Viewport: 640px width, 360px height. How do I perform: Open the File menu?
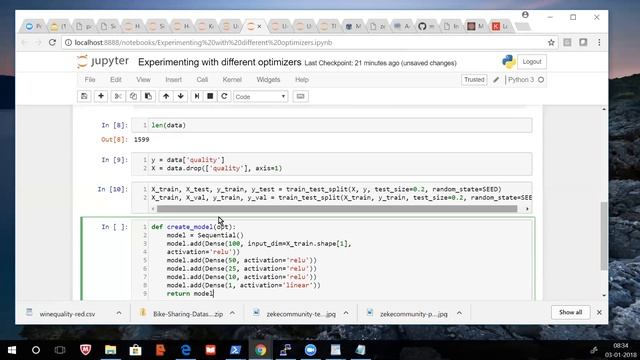pos(90,80)
